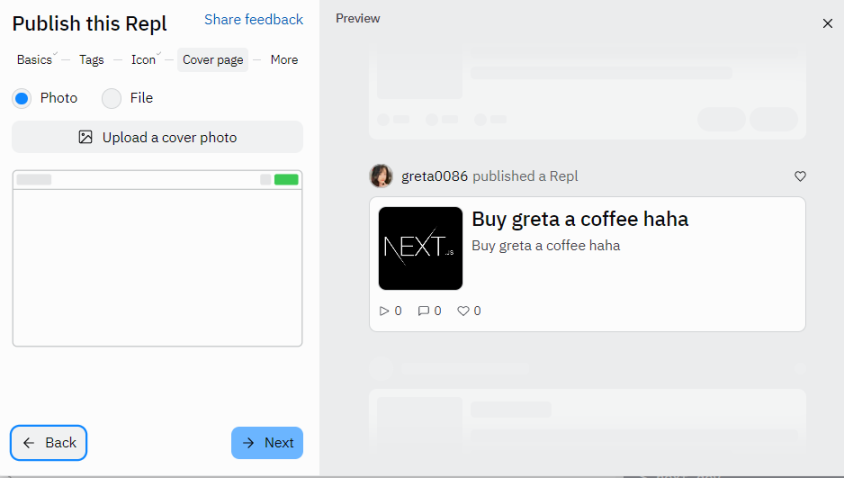844x478 pixels.
Task: Select the Photo radio option
Action: [22, 98]
